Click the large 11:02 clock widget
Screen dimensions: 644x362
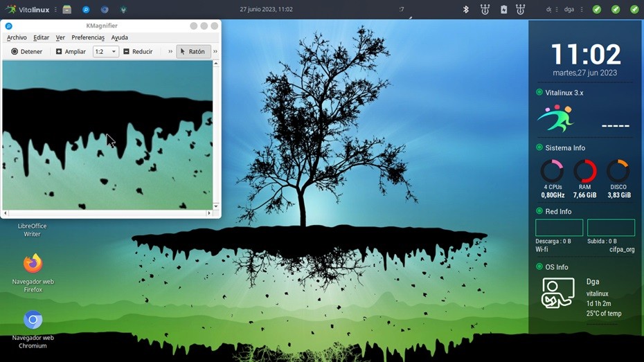pyautogui.click(x=586, y=55)
